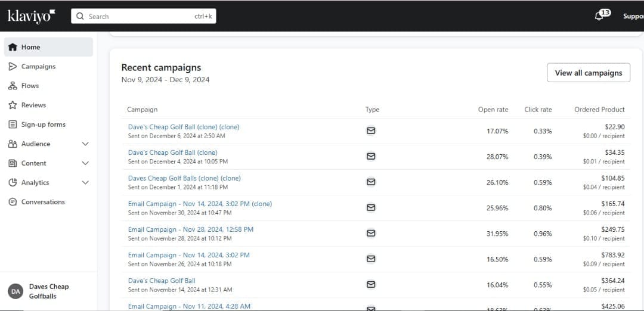This screenshot has height=311, width=644.
Task: Click the Search input field
Action: 143,17
